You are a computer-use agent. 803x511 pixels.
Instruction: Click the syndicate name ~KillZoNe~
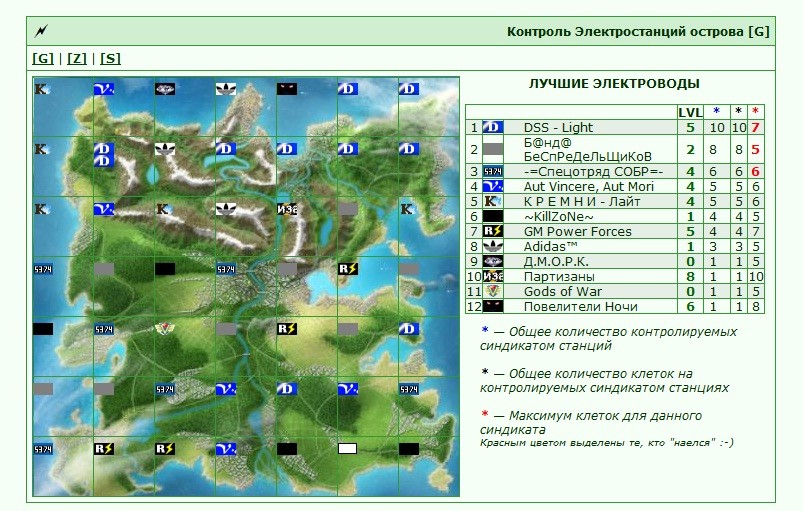(559, 217)
